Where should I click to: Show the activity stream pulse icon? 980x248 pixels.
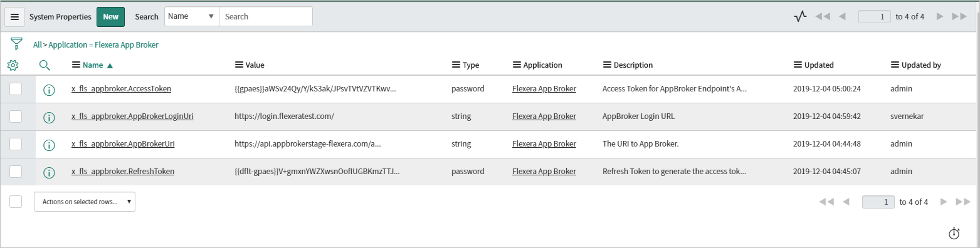(x=799, y=17)
